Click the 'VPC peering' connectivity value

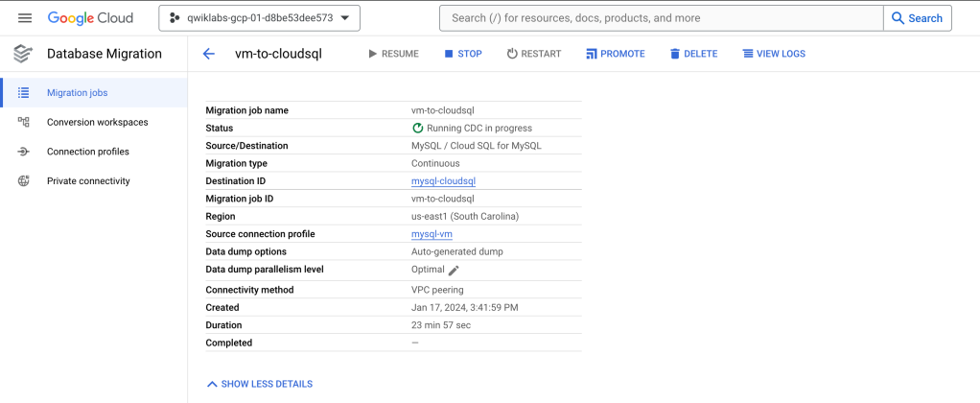437,290
